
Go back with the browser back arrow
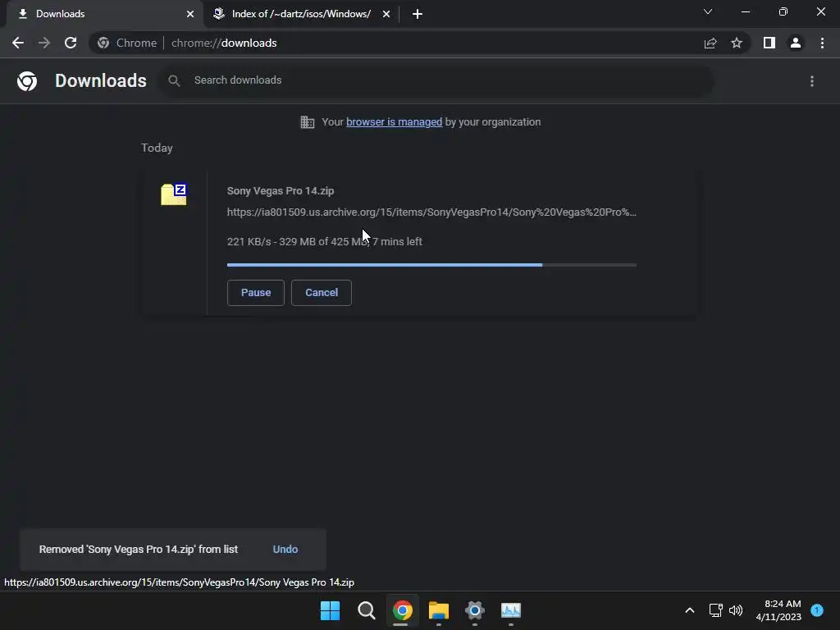pos(18,43)
